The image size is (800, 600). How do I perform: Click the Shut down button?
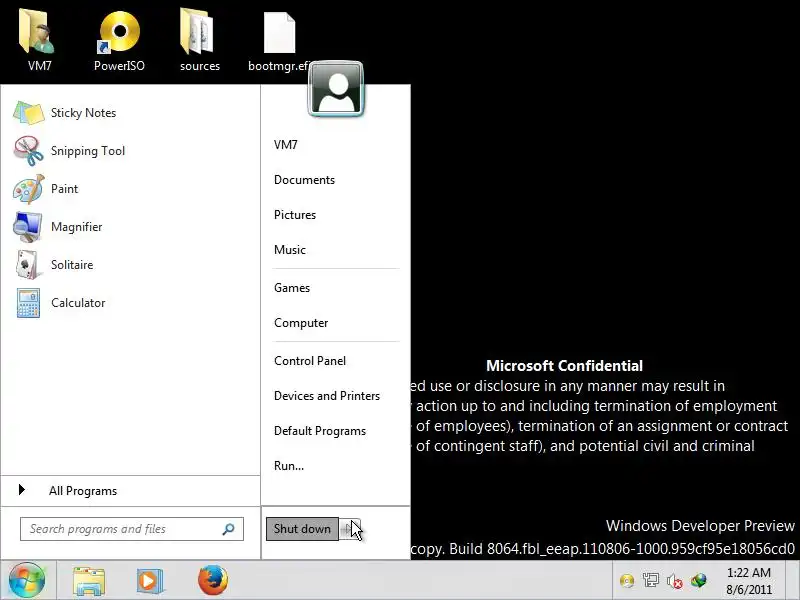[302, 529]
